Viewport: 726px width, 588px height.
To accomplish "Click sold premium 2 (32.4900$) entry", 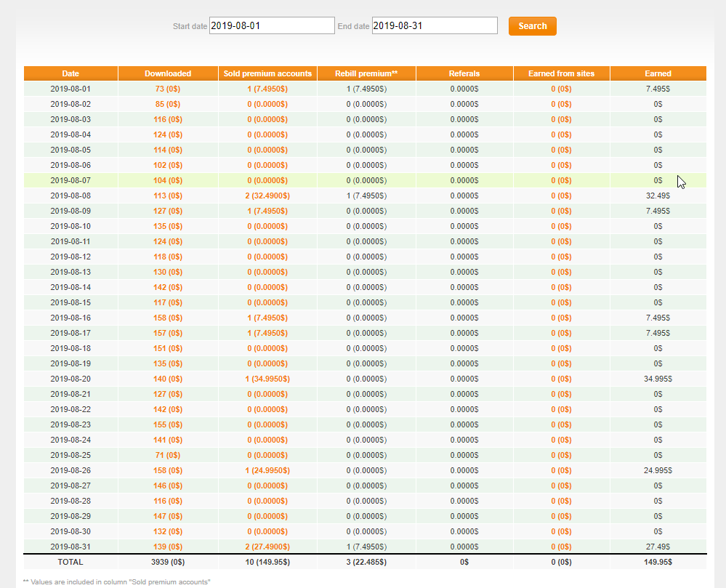I will pos(267,196).
